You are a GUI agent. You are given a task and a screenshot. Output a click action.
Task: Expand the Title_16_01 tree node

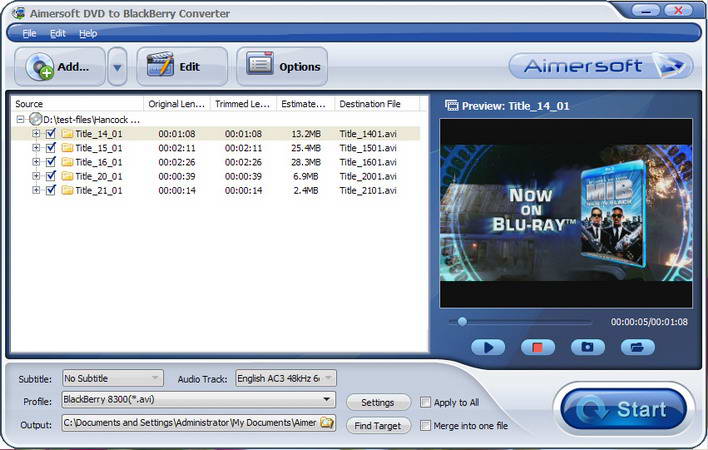click(36, 162)
